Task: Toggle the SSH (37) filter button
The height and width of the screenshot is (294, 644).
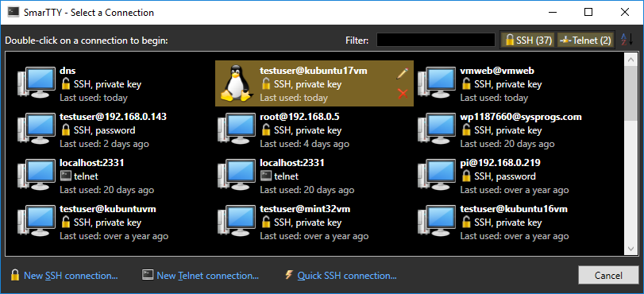Action: click(x=528, y=41)
